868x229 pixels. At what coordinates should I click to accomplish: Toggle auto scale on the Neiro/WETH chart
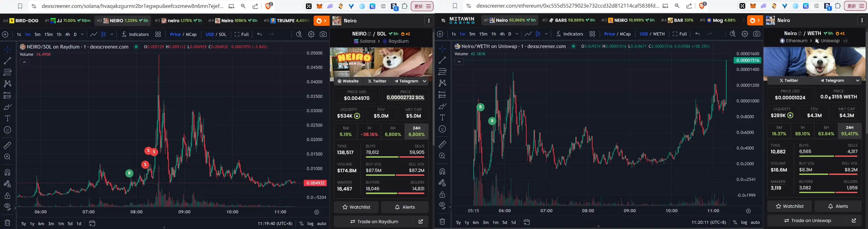[755, 223]
